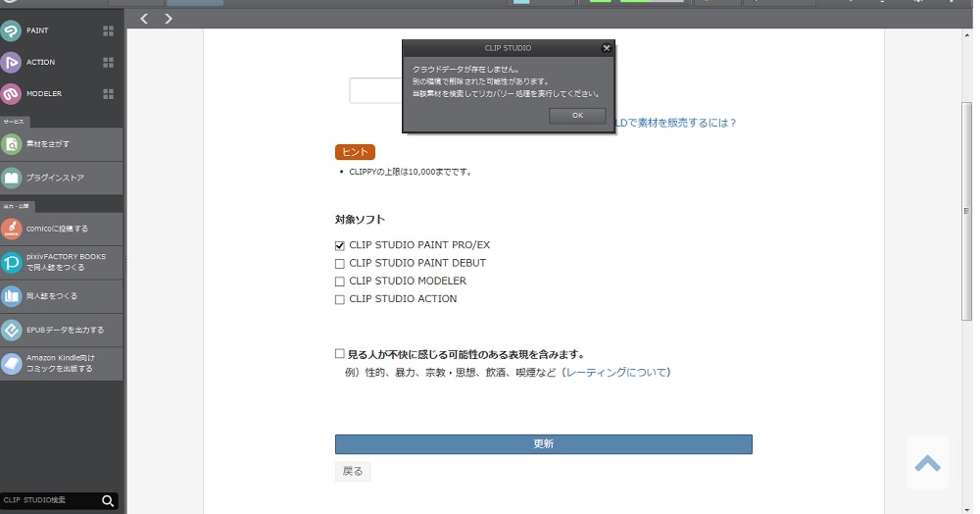Click the 戻る back button
Viewport: 980px width, 514px height.
[x=353, y=472]
